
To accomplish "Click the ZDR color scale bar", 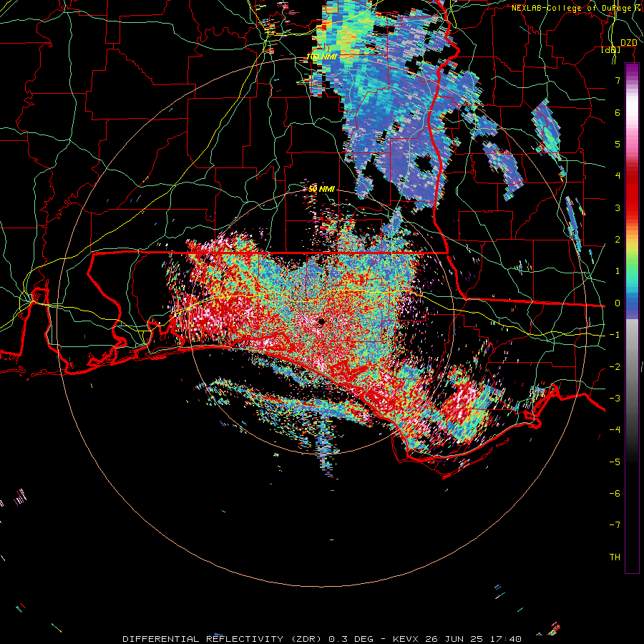I will (x=632, y=318).
